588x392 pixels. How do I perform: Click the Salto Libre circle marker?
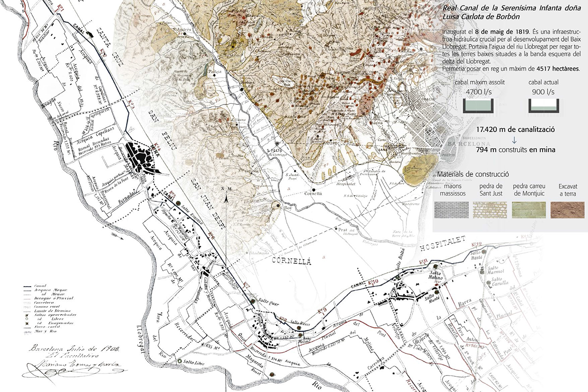pos(180,361)
